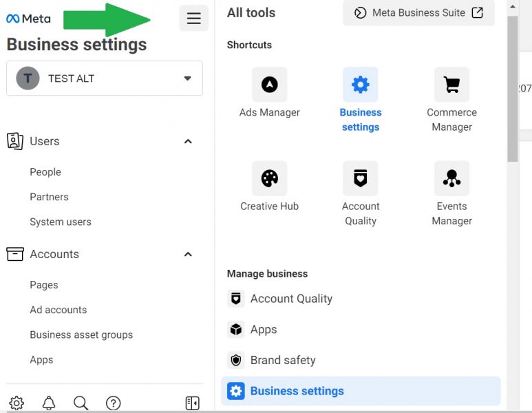Screen dimensions: 532x413
Task: Click the settings gear in bottom bar
Action: point(17,403)
